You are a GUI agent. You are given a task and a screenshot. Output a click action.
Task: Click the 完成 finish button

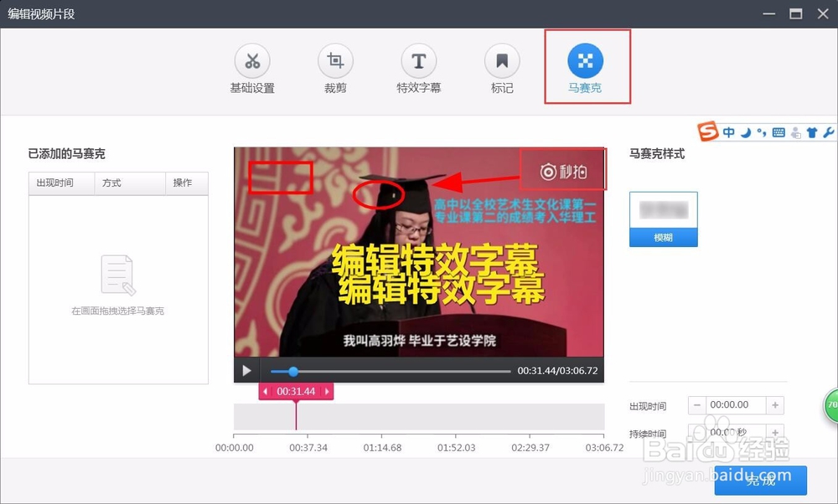coord(760,481)
